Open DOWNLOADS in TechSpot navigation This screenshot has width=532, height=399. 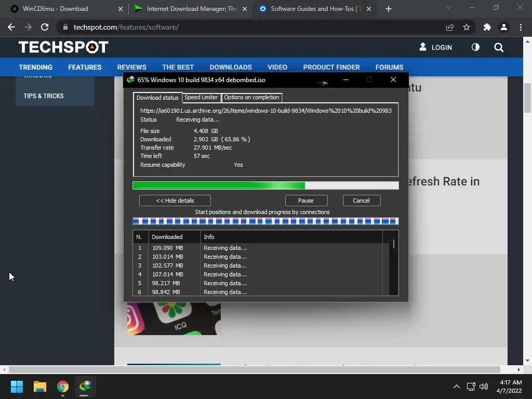pos(231,67)
